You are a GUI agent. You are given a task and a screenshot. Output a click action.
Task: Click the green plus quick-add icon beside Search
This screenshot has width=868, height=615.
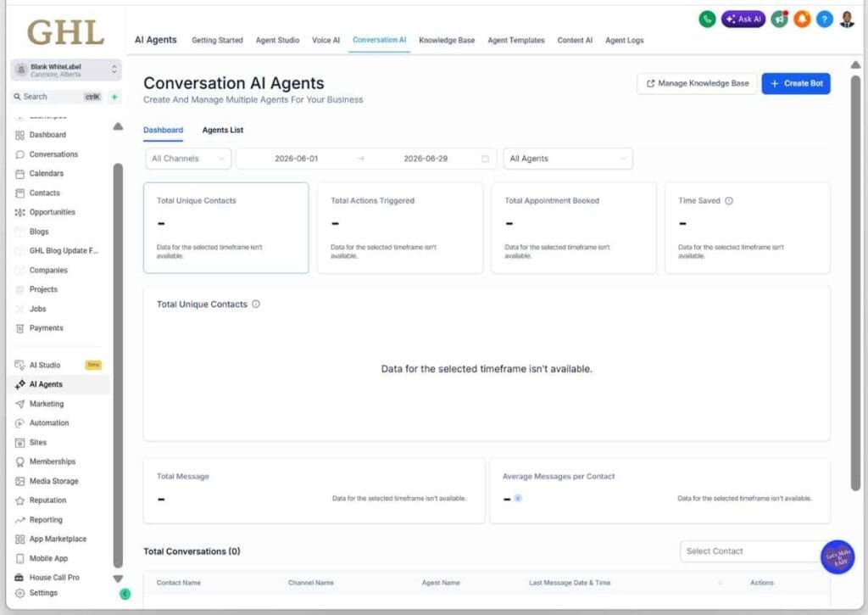click(114, 97)
